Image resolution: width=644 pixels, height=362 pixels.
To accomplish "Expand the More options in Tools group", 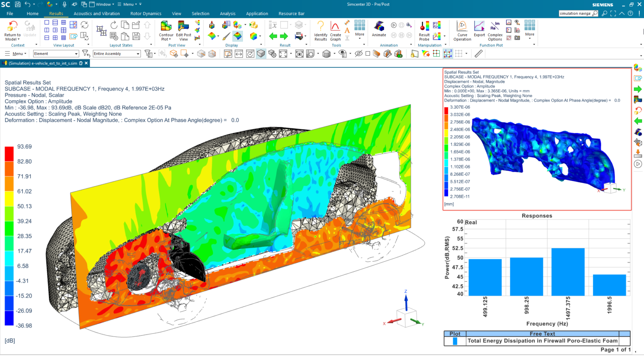I will click(x=359, y=29).
